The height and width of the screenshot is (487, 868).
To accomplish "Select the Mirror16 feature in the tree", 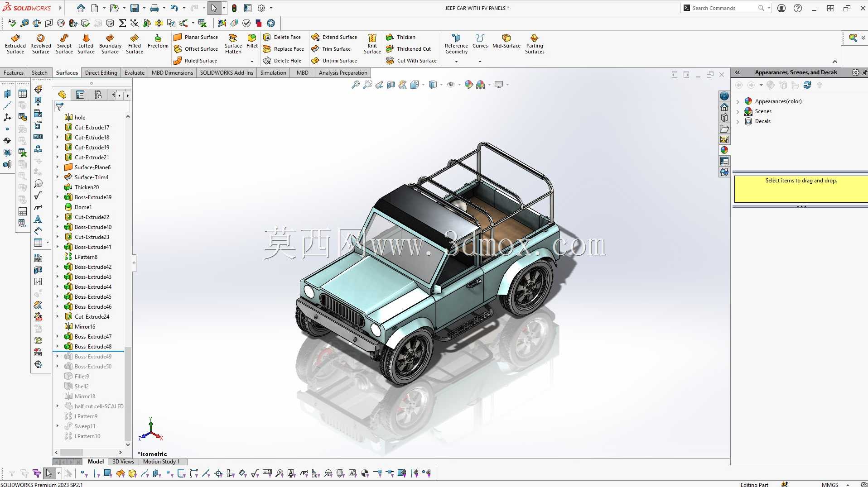I will [80, 327].
